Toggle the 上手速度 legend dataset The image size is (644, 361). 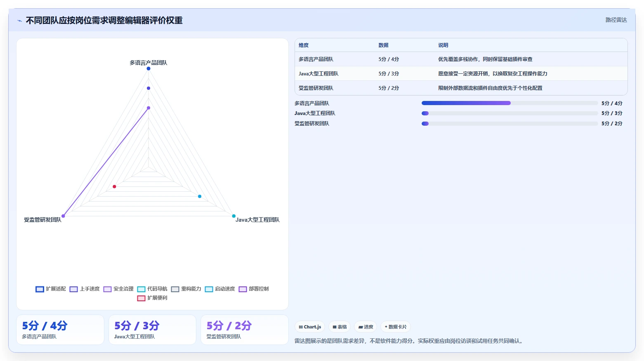(85, 289)
